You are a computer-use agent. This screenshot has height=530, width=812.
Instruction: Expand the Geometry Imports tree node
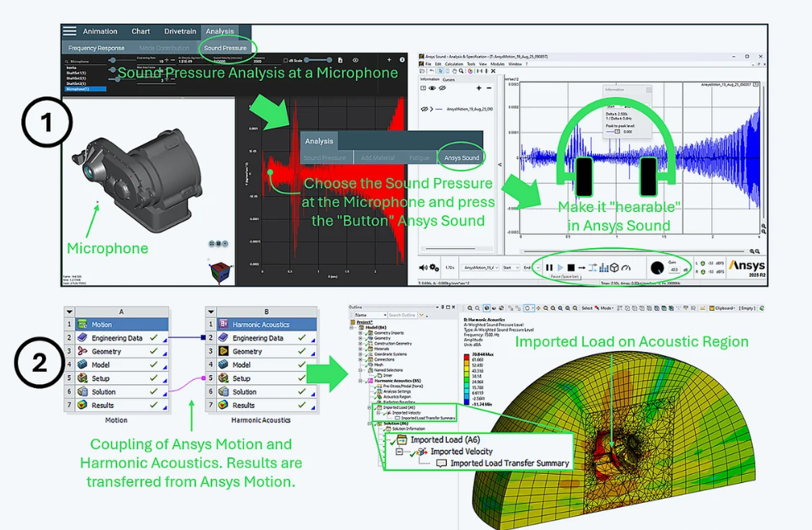click(361, 333)
